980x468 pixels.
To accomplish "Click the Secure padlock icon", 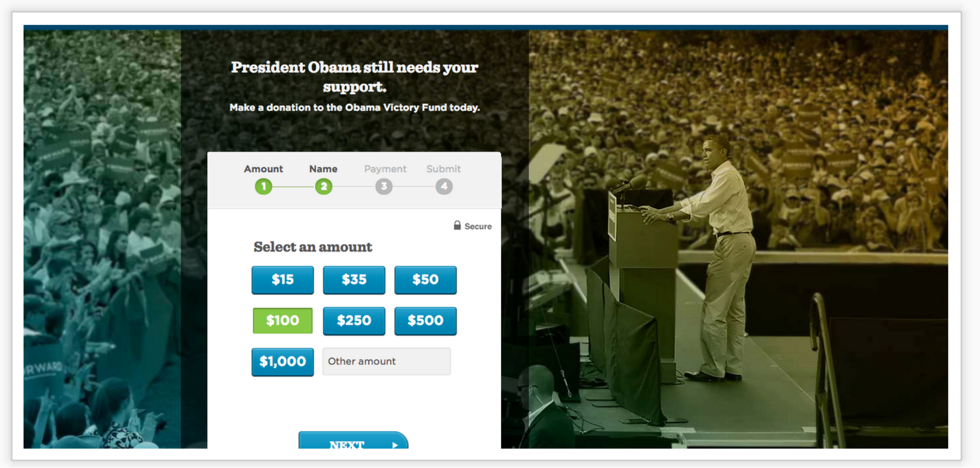I will pyautogui.click(x=457, y=225).
